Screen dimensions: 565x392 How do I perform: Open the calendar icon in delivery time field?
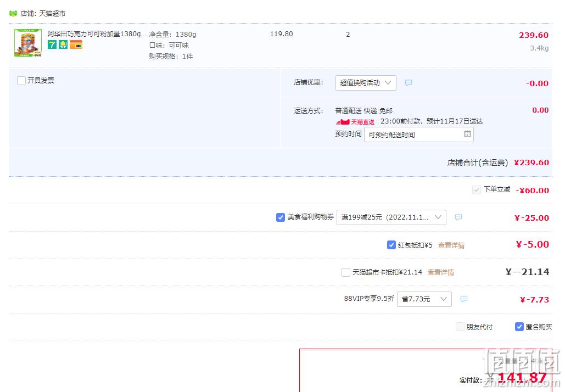pos(467,134)
